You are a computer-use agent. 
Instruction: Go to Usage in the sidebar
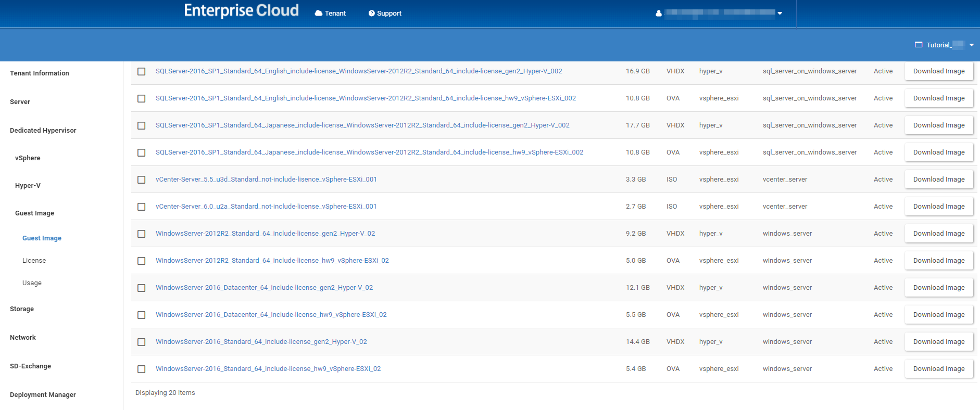[32, 283]
